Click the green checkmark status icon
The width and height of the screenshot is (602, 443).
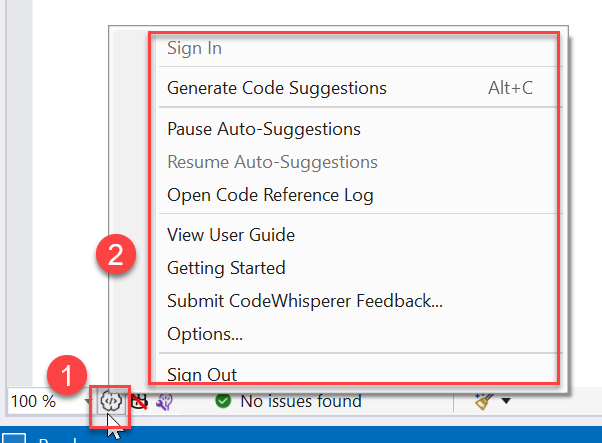pos(223,402)
